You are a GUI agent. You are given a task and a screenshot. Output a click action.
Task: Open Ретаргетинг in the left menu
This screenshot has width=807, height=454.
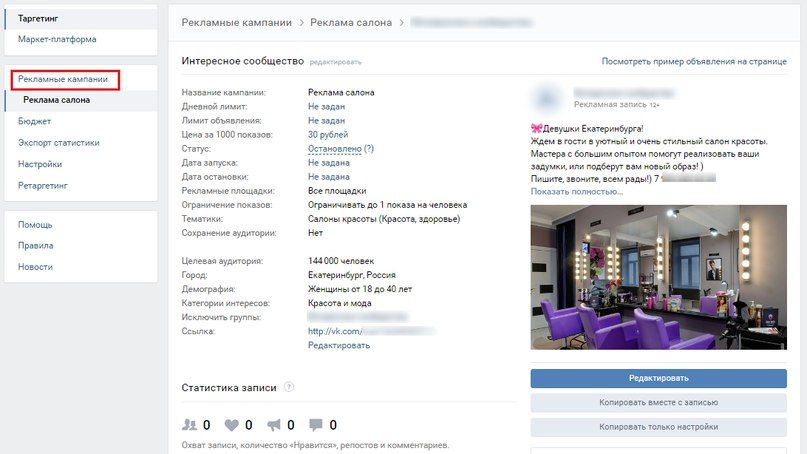(43, 186)
